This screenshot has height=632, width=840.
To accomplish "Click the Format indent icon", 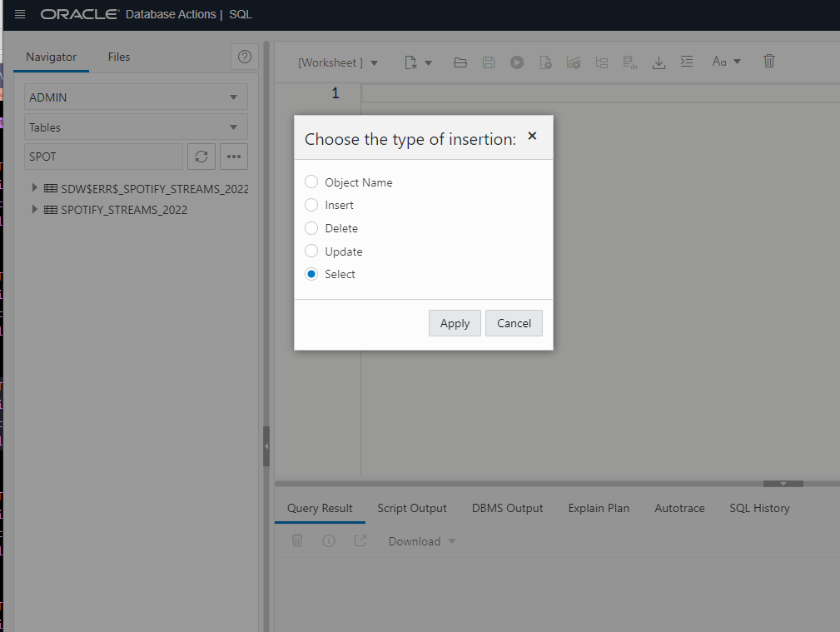I will pos(687,62).
